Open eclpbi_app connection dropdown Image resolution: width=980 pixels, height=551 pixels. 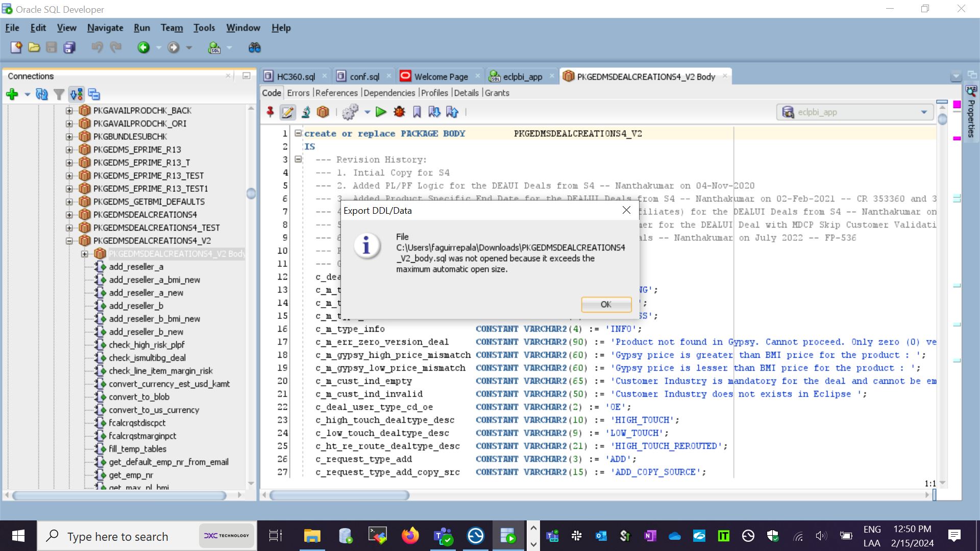[x=924, y=112]
